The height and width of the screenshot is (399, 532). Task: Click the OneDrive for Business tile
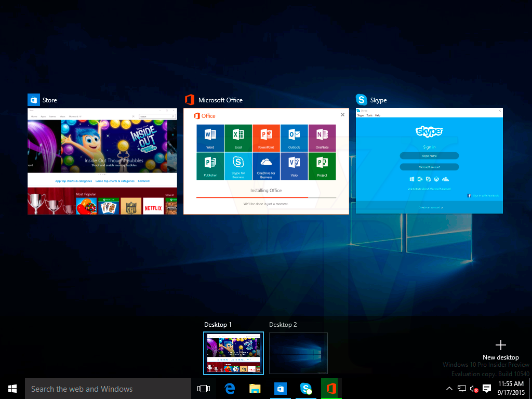(266, 166)
